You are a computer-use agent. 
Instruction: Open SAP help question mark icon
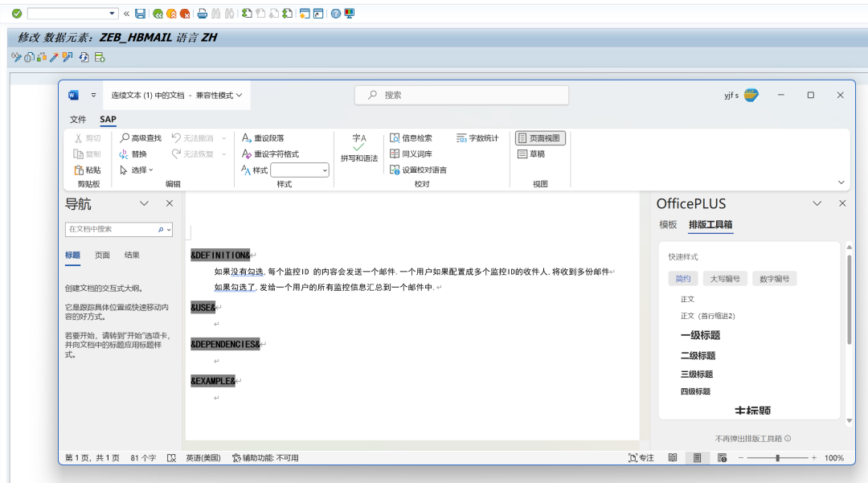coord(335,14)
